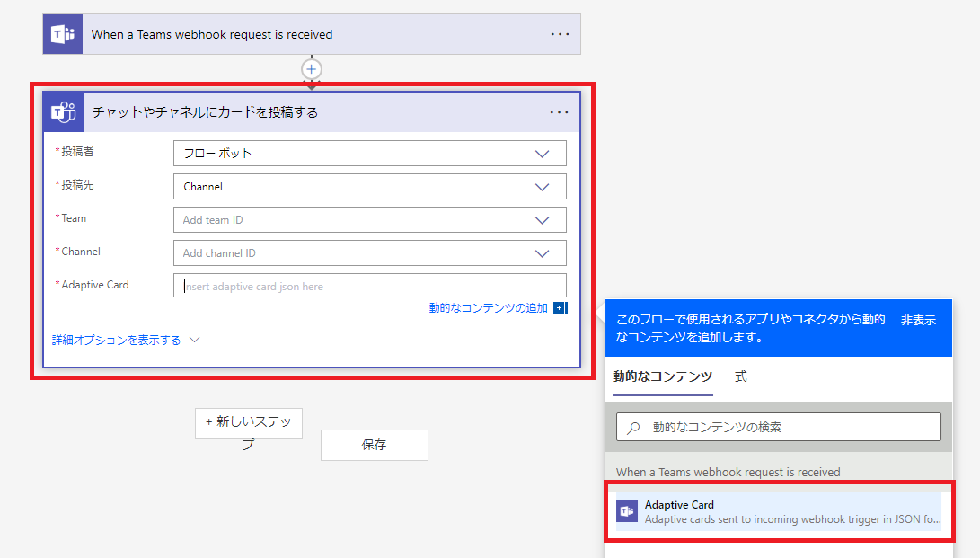Switch to 動的なコンテンツ tab
This screenshot has height=558, width=980.
coord(662,376)
